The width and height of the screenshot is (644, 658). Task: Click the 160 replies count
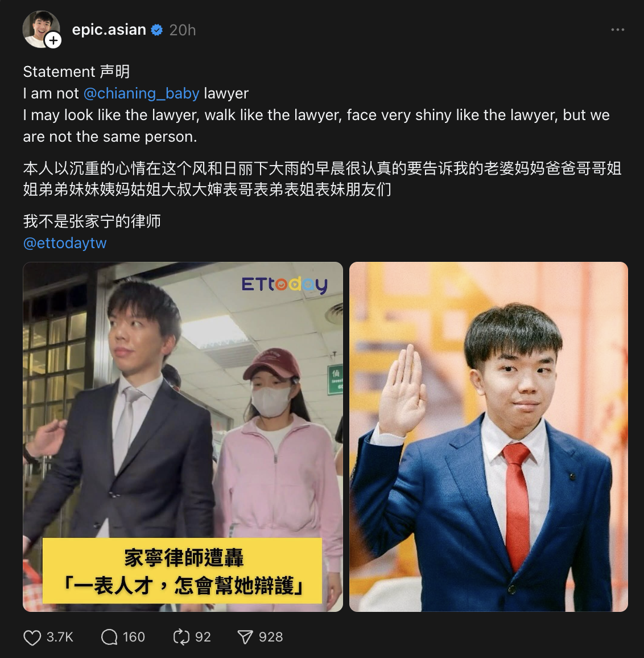click(134, 637)
